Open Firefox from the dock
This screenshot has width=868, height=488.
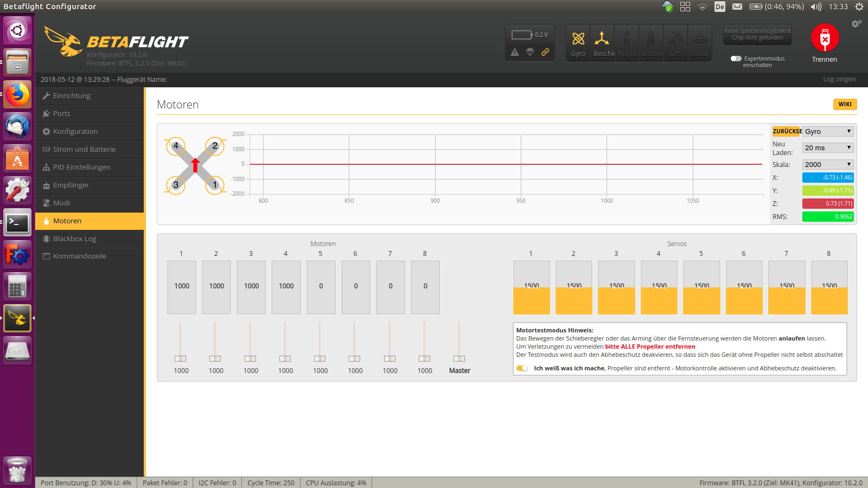pos(17,95)
